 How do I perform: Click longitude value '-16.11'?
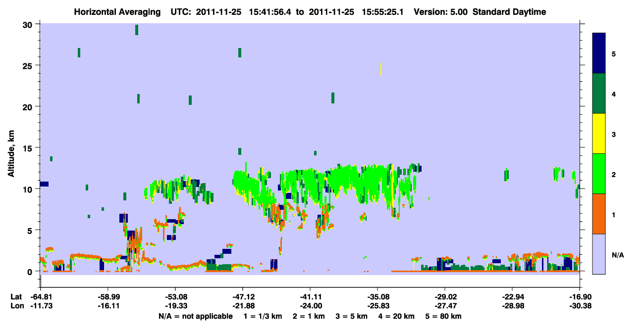coord(108,306)
